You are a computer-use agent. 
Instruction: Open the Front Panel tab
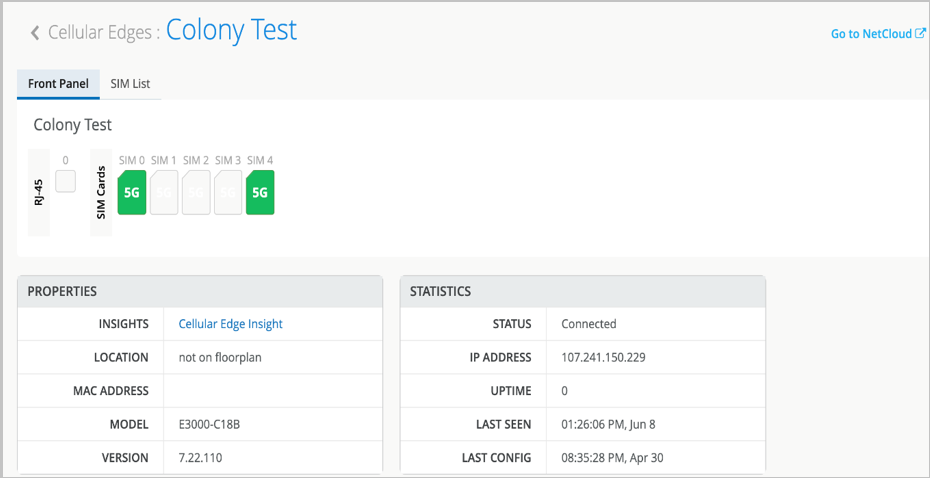coord(58,84)
